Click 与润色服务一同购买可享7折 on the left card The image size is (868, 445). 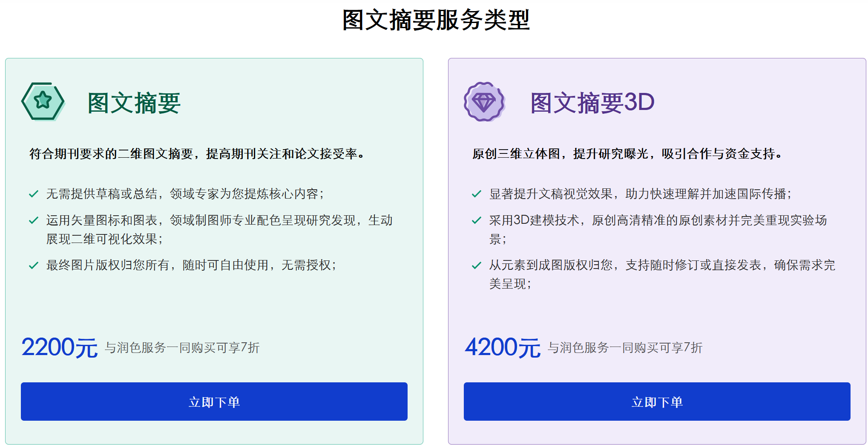click(182, 348)
